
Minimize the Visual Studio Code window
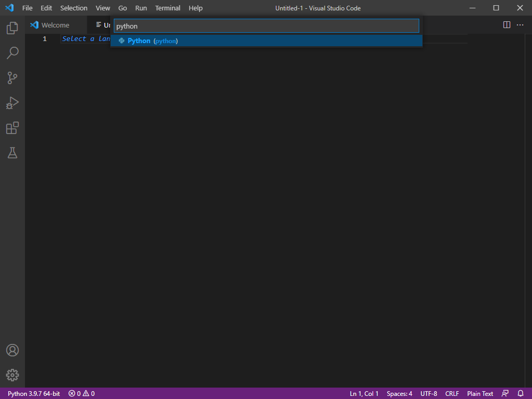pyautogui.click(x=472, y=8)
